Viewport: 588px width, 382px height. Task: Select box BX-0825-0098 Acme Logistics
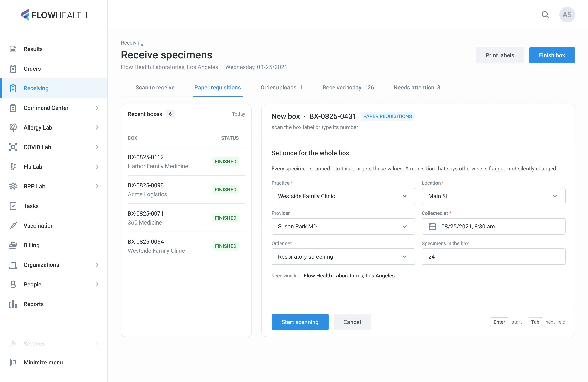(x=186, y=190)
